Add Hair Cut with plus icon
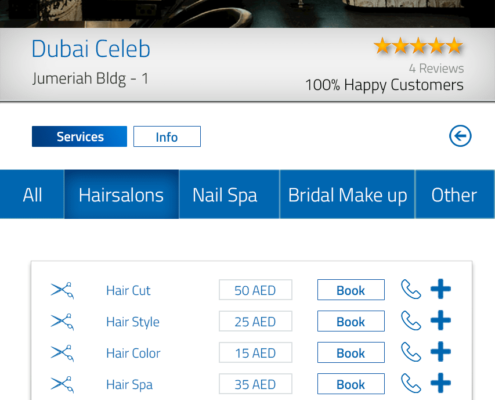The height and width of the screenshot is (400, 495). [x=441, y=289]
